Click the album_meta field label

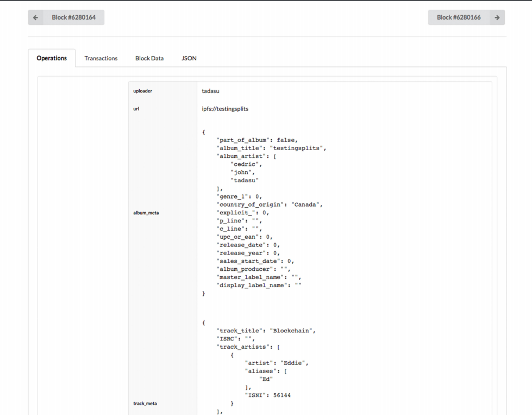pyautogui.click(x=146, y=213)
